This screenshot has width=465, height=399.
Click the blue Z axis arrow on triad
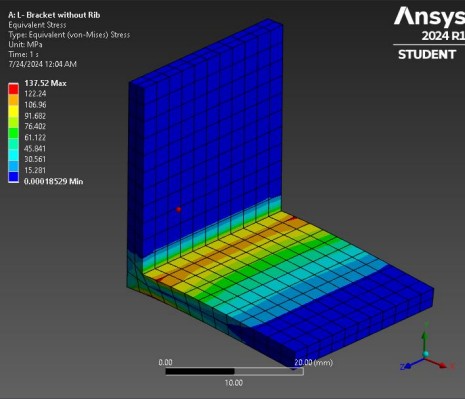(x=412, y=364)
